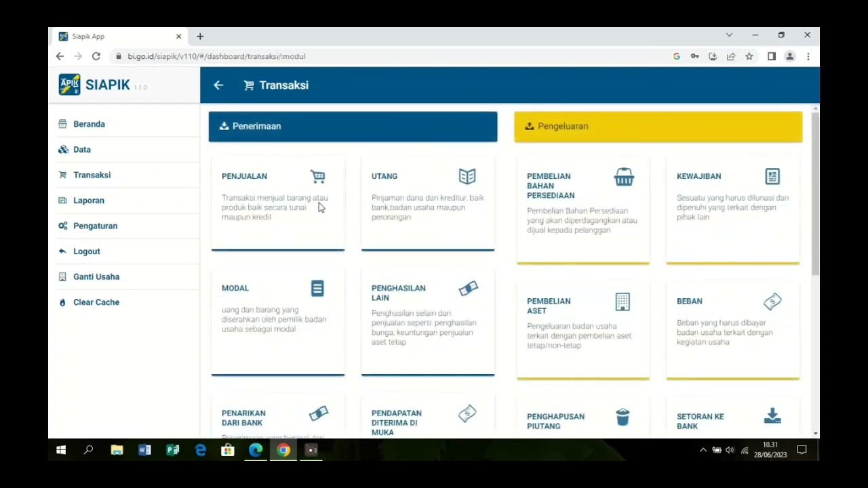Click the Pendapatan Diterima Di Muka money icon

[x=467, y=413]
